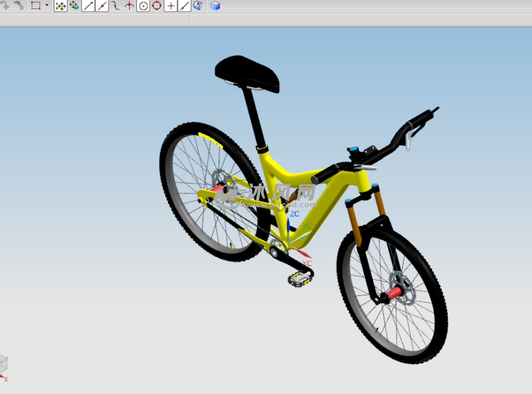Open the selection rectangle dropdown arrow
The height and width of the screenshot is (394, 532).
[x=47, y=6]
